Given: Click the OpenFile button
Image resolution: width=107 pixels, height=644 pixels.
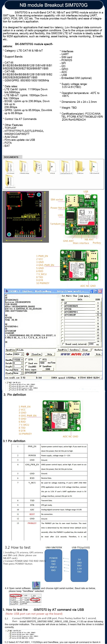Looking at the screenshot, I should [11, 350].
